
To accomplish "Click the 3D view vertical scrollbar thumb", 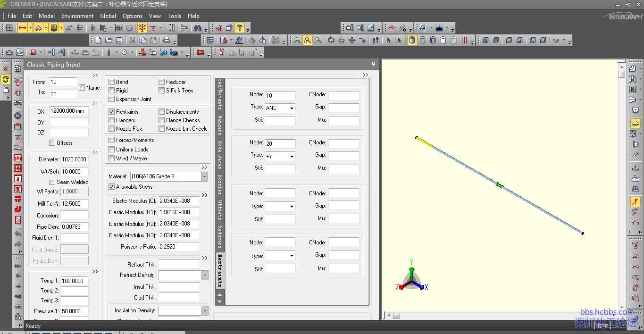I will pos(621,74).
